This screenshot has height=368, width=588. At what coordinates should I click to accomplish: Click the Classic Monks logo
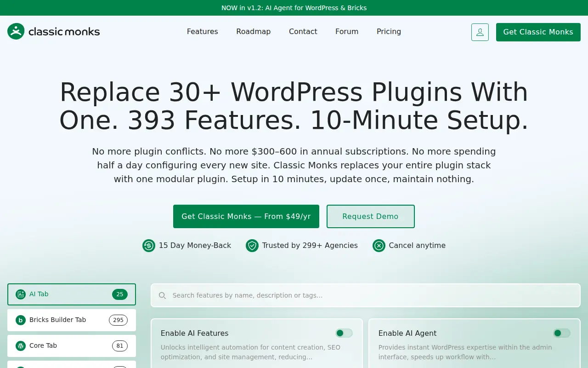tap(54, 31)
